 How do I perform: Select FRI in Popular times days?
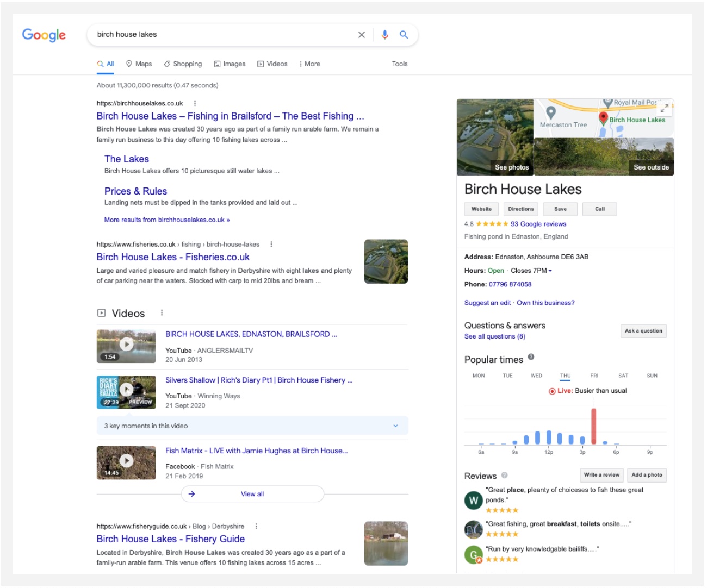point(594,376)
